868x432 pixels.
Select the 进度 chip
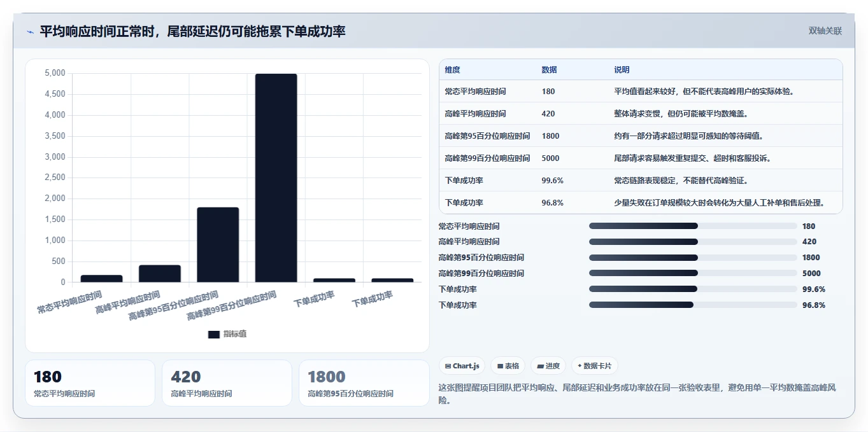(x=548, y=366)
